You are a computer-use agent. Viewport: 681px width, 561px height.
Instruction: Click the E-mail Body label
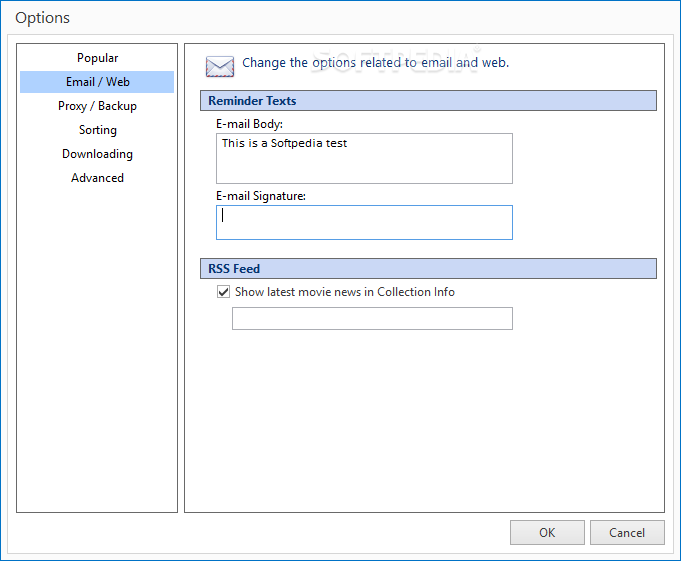click(x=249, y=124)
